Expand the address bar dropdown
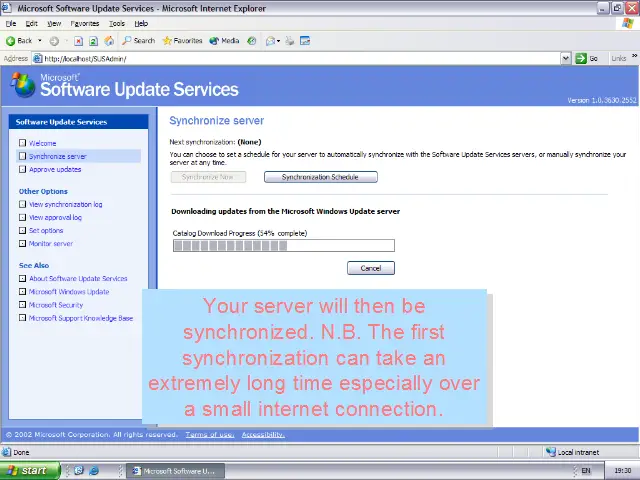640x480 pixels. 566,58
